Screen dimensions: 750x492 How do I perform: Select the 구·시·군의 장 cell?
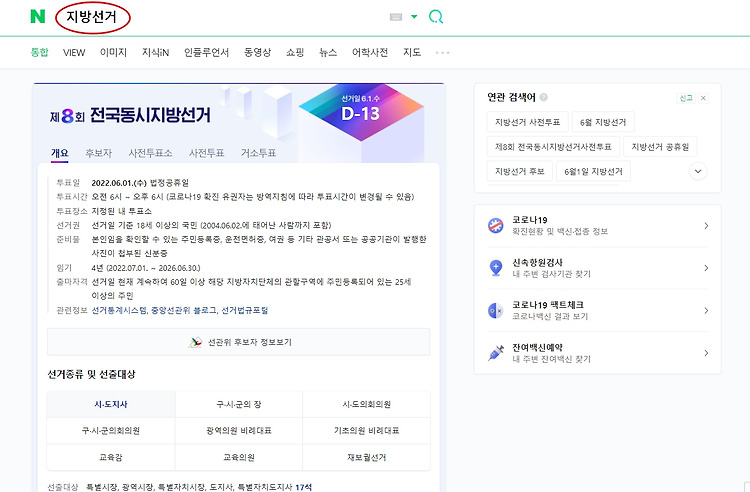point(239,405)
